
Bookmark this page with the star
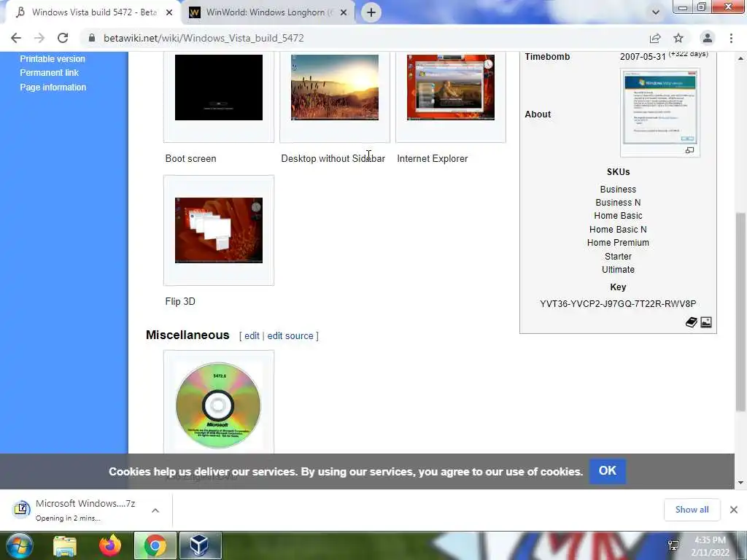[678, 38]
